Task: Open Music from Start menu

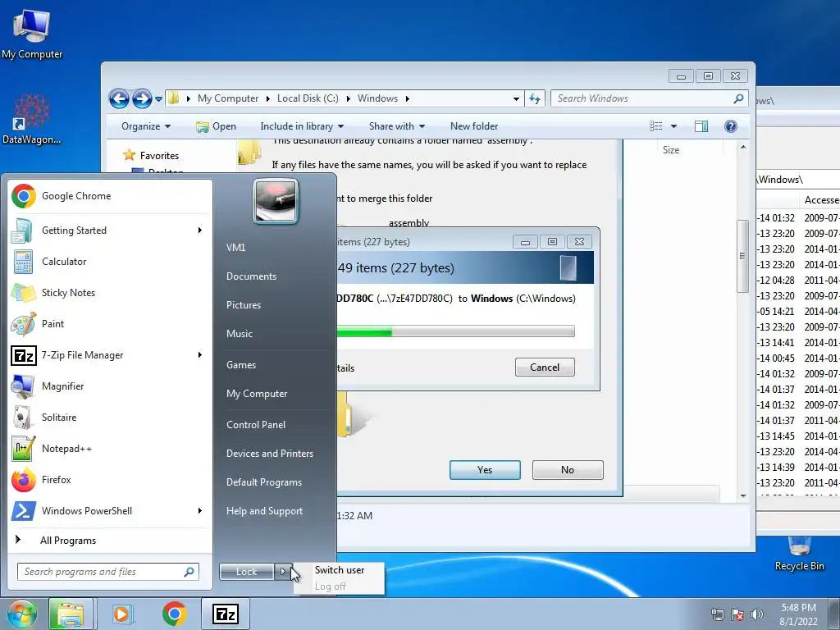Action: point(240,334)
